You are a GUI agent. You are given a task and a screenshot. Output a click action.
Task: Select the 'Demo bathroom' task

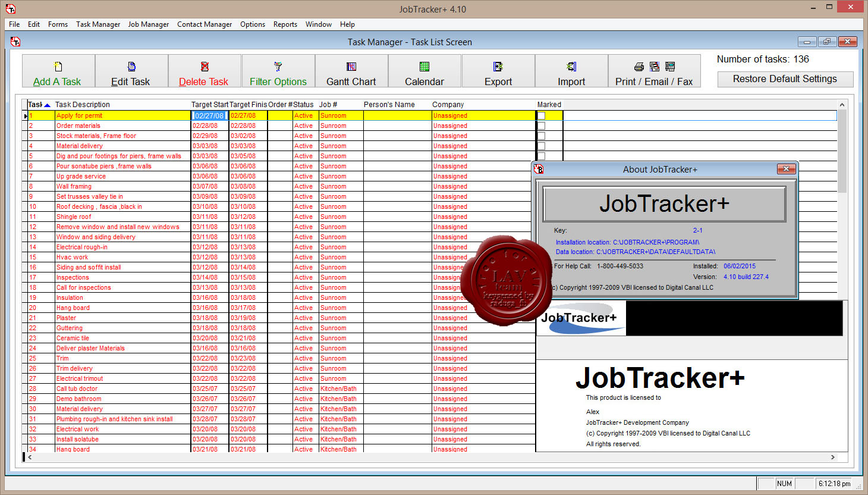point(78,399)
